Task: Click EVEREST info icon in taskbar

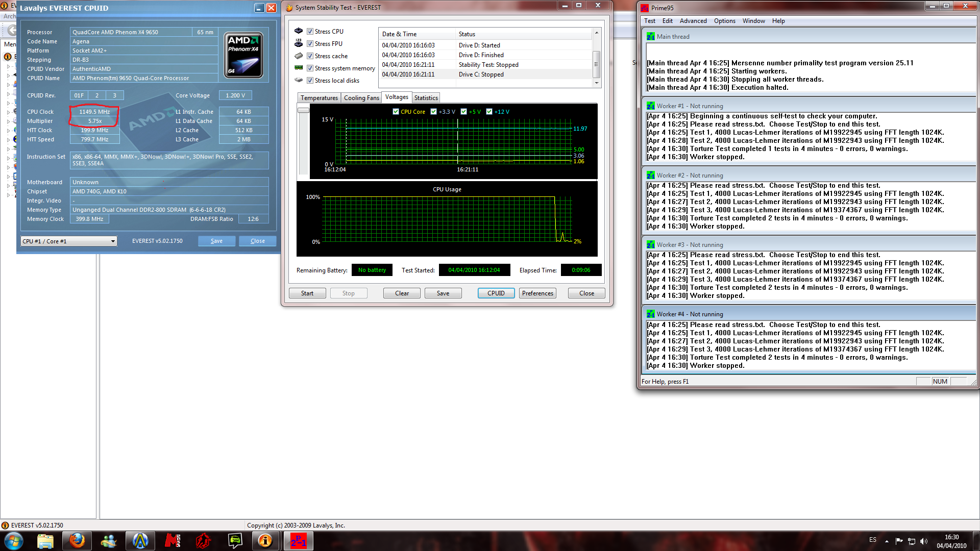Action: click(265, 540)
